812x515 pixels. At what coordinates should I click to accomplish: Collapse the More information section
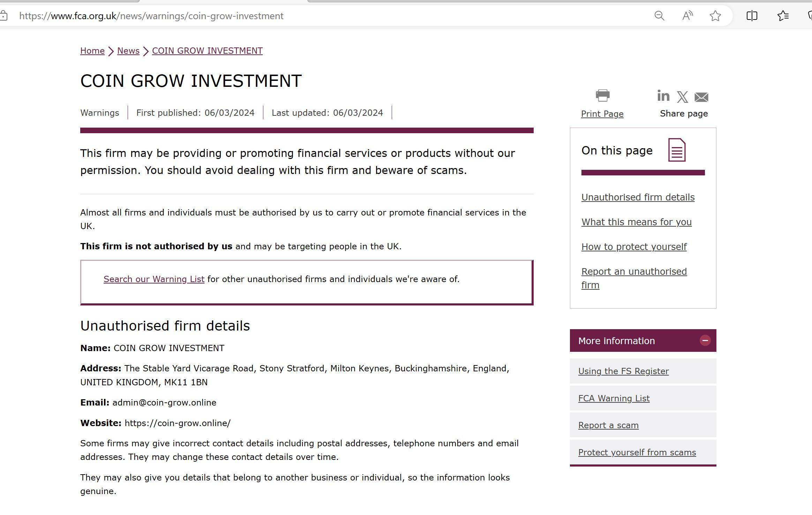pyautogui.click(x=705, y=341)
